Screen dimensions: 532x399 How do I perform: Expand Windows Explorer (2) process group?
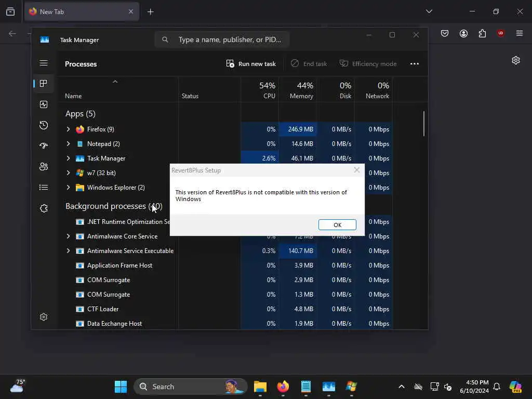click(x=68, y=188)
